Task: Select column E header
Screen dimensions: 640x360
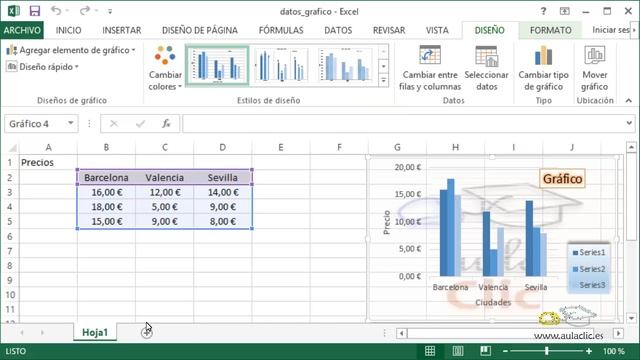Action: [281, 147]
